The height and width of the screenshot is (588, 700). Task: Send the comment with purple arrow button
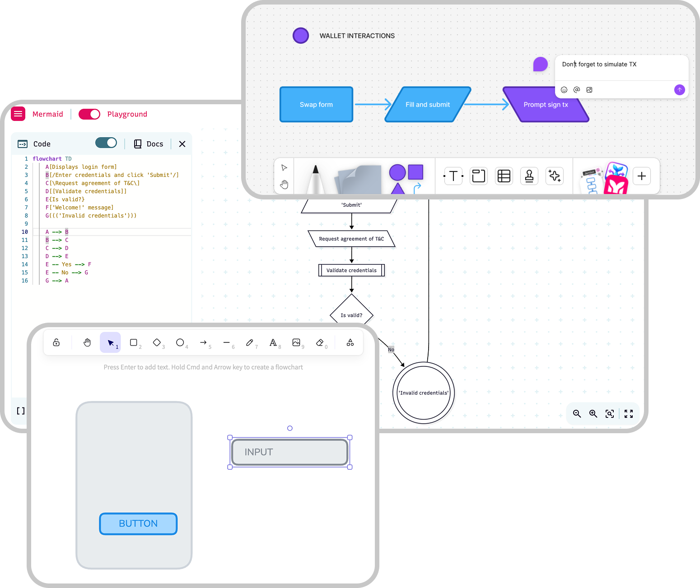[679, 90]
